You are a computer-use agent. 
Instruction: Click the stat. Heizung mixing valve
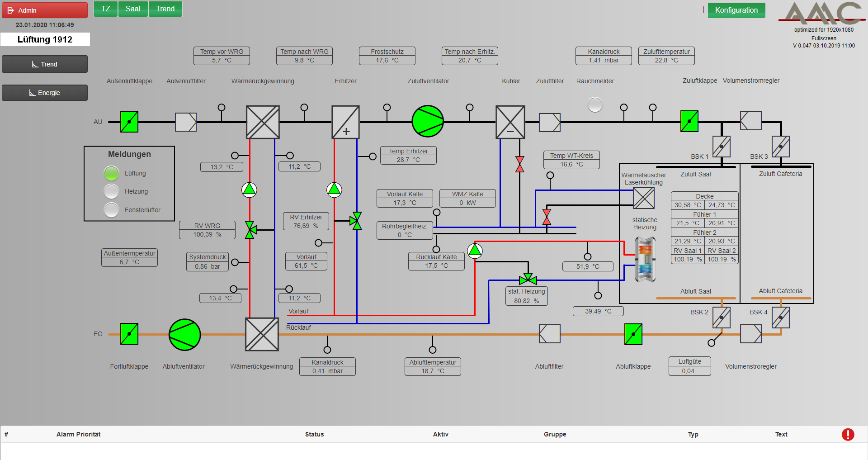pyautogui.click(x=528, y=279)
